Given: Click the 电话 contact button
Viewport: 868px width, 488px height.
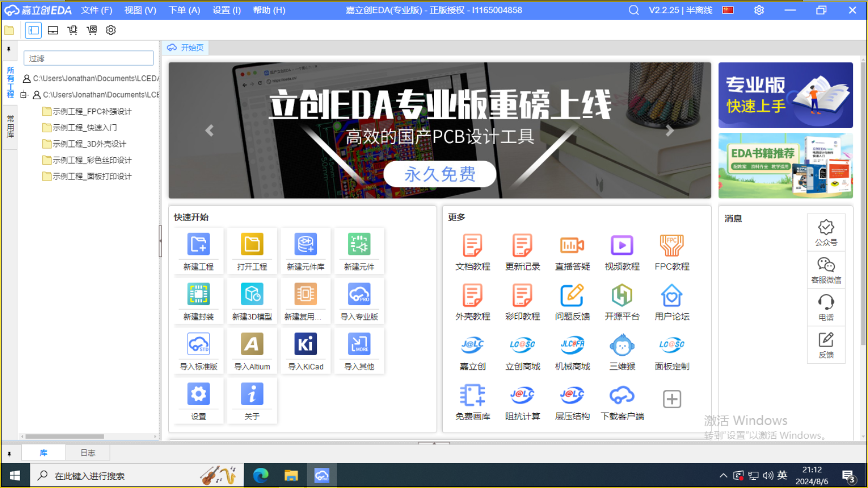Looking at the screenshot, I should click(826, 307).
